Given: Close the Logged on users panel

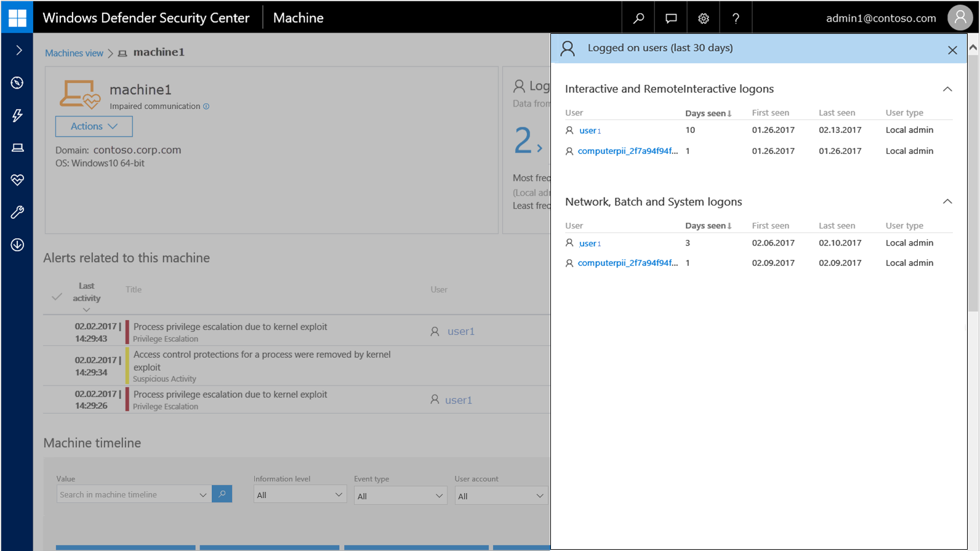Looking at the screenshot, I should [x=952, y=50].
